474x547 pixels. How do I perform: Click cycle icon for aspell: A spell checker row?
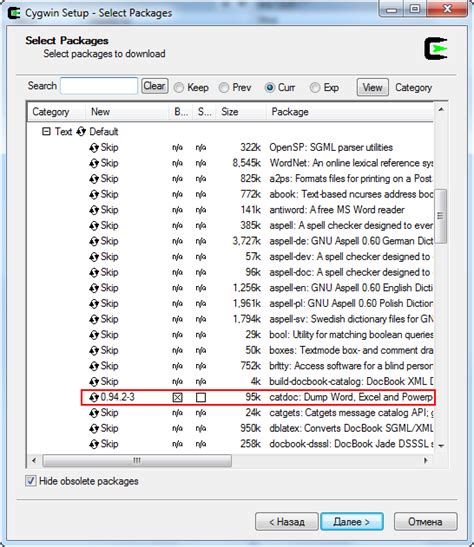(94, 226)
